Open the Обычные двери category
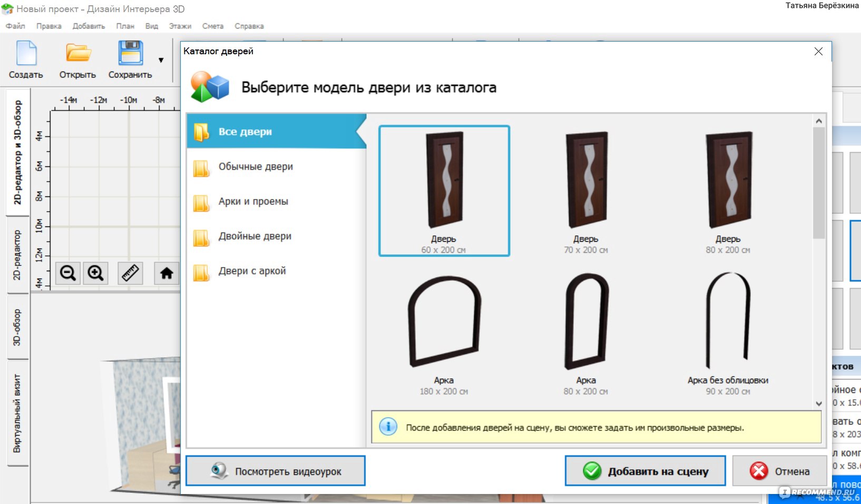This screenshot has height=504, width=861. coord(256,167)
